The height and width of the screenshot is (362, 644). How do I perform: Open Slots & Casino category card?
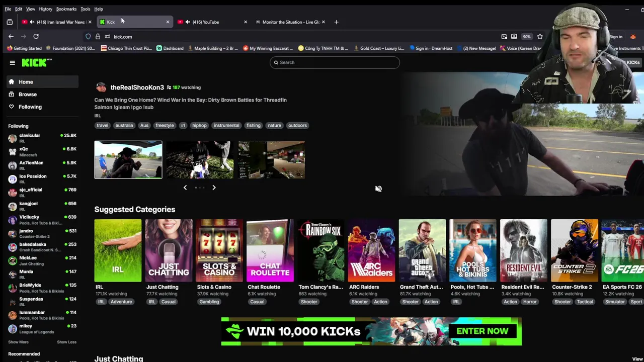coord(219,250)
